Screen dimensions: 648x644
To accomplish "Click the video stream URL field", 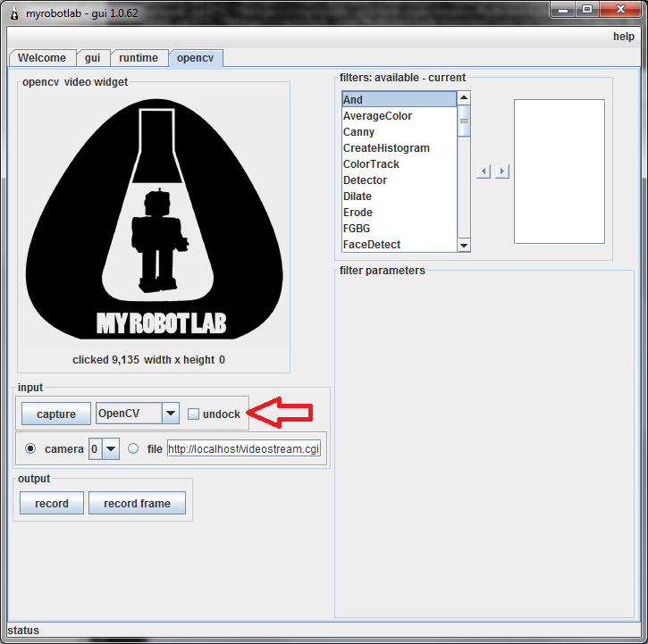I will pos(244,448).
